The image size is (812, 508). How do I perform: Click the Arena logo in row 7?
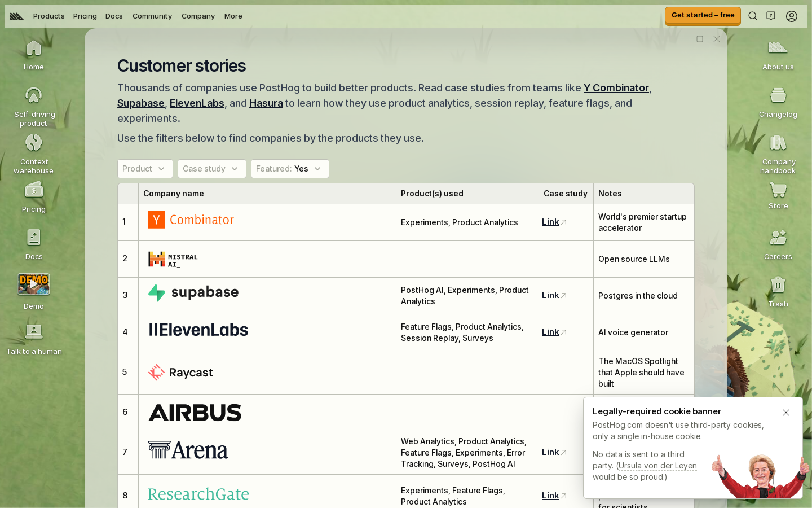[188, 450]
